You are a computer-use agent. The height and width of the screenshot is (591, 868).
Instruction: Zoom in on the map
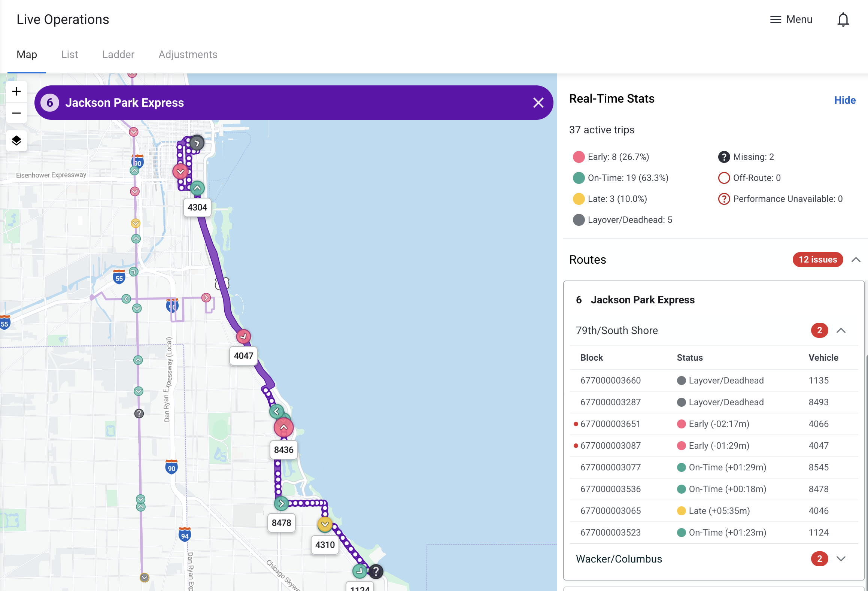[x=16, y=91]
